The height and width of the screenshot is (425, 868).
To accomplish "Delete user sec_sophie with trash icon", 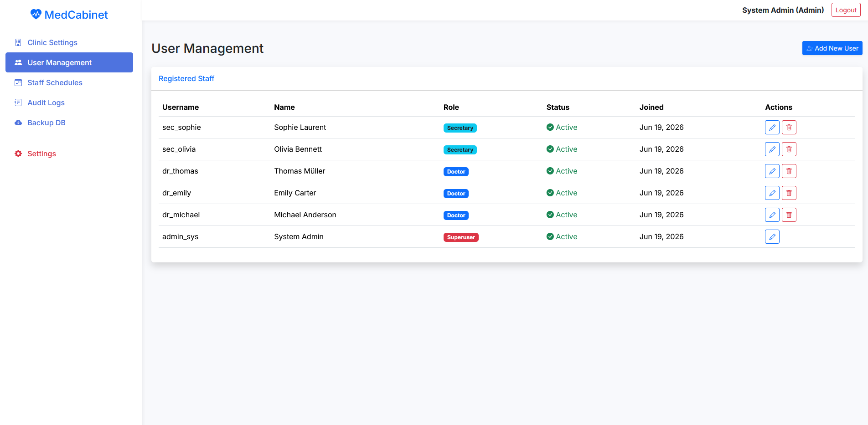I will click(789, 128).
